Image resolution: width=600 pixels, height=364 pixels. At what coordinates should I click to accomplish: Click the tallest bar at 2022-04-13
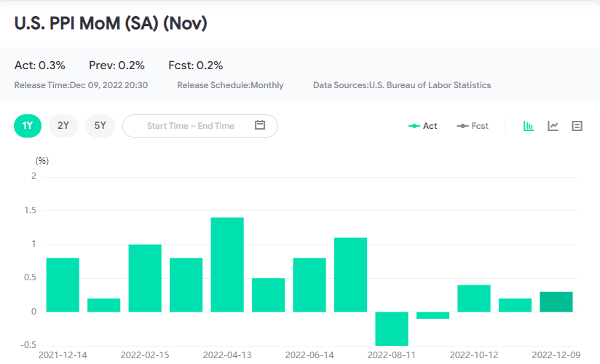click(x=227, y=264)
